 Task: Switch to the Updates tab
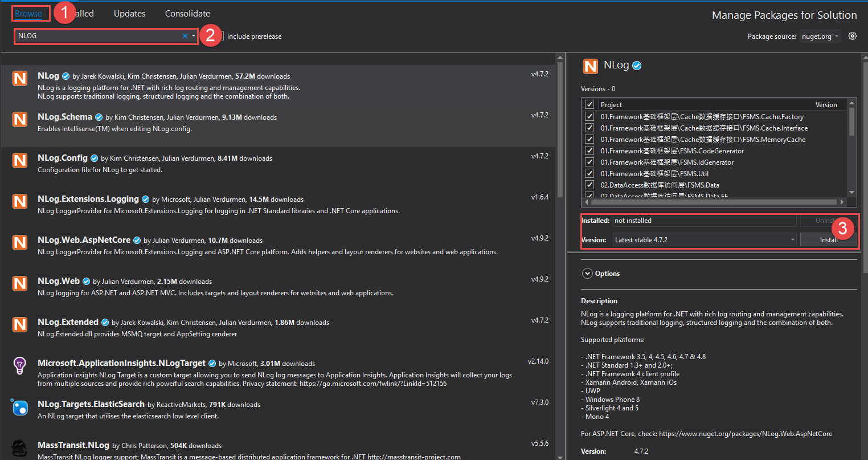(129, 14)
